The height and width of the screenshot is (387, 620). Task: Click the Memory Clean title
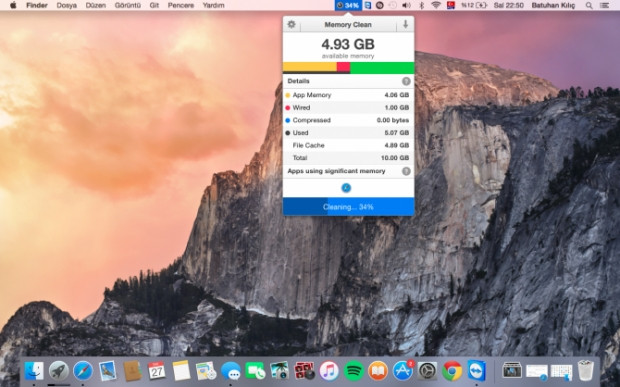348,25
